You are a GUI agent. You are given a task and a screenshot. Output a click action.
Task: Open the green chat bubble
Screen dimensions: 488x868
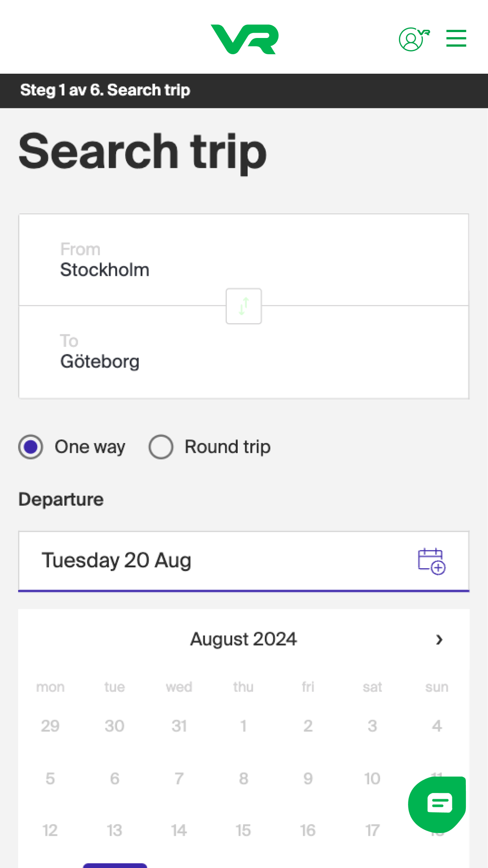[x=436, y=804]
